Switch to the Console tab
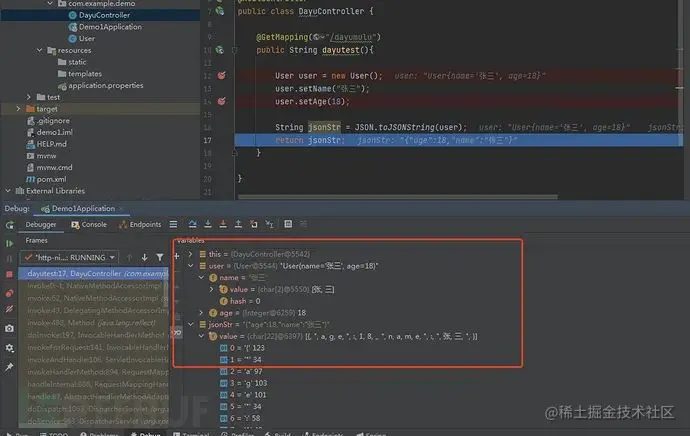The width and height of the screenshot is (690, 436). pyautogui.click(x=89, y=224)
